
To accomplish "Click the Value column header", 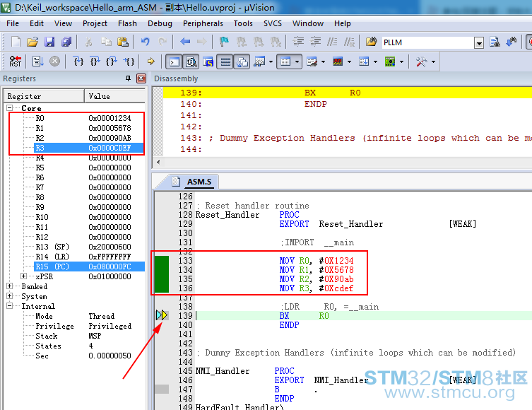I will pyautogui.click(x=115, y=96).
